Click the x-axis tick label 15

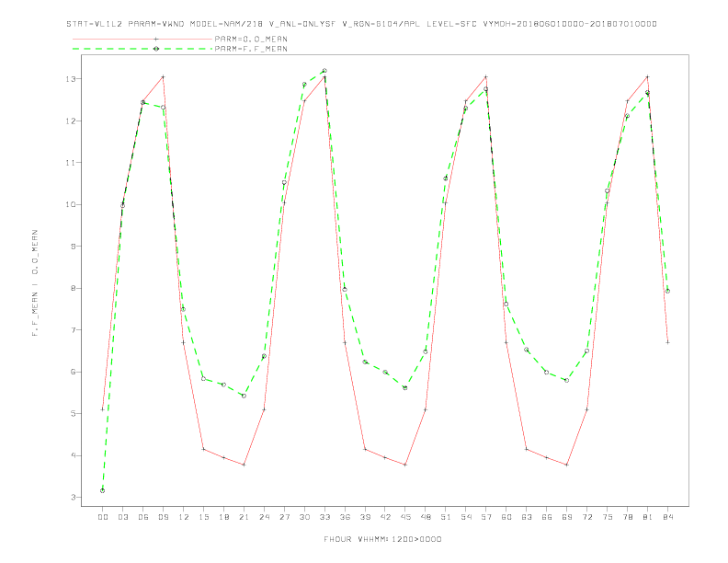[203, 517]
